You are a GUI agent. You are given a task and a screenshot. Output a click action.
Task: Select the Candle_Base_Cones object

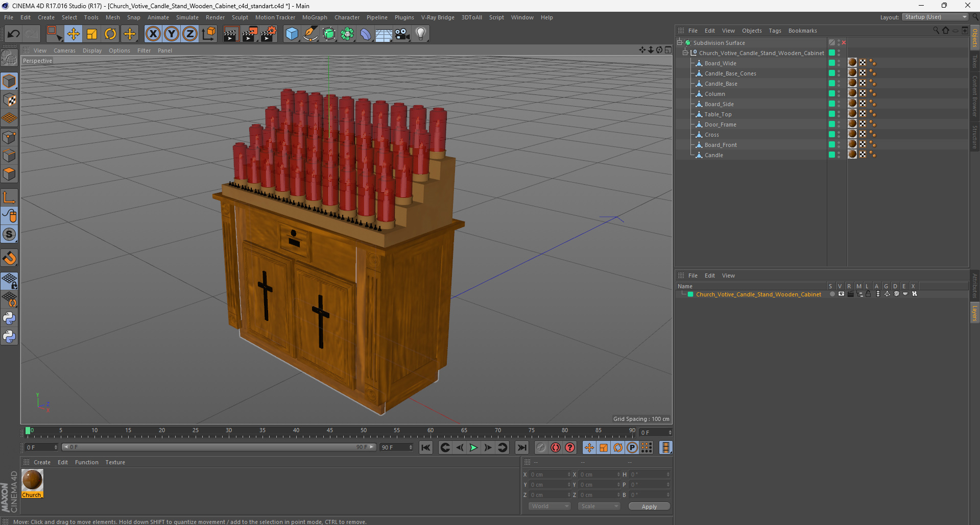tap(730, 73)
